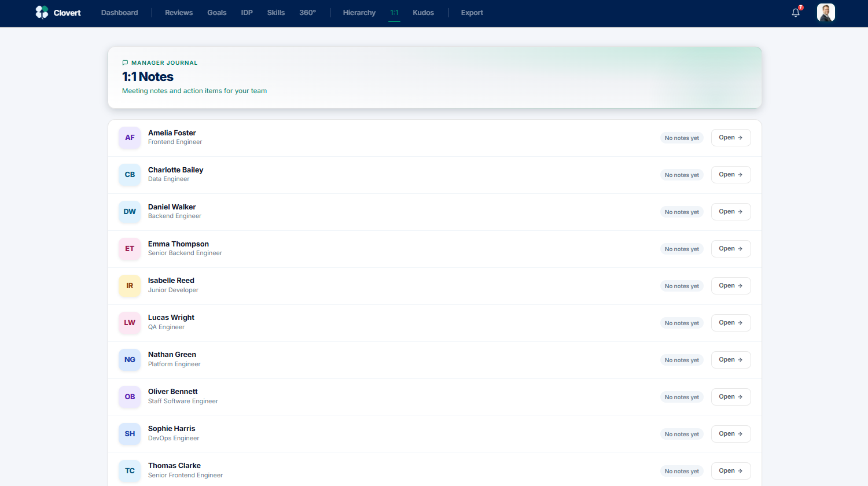Open the Reviews section
868x486 pixels.
coord(179,13)
